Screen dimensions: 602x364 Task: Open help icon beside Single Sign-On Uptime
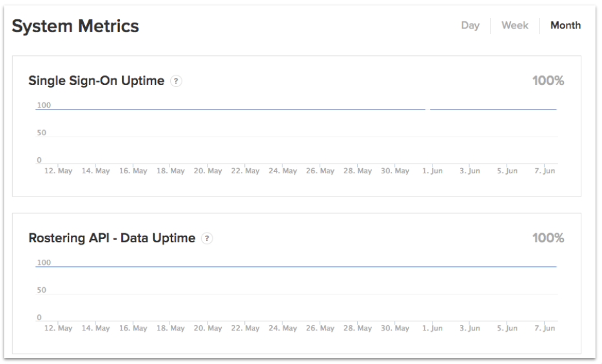(x=176, y=81)
